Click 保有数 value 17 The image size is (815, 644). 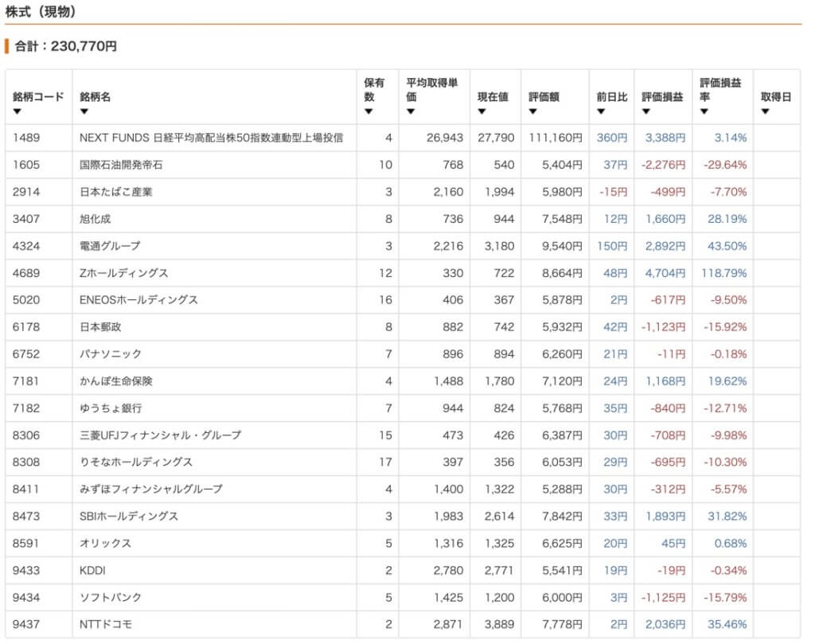click(386, 462)
